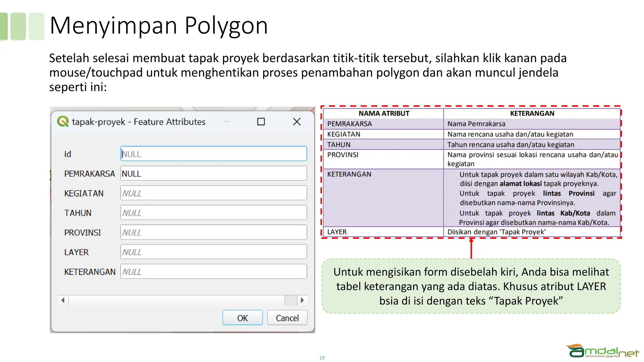Screen dimensions: 644x362
Task: Click the NAMA ATRIBUT table header
Action: click(384, 113)
